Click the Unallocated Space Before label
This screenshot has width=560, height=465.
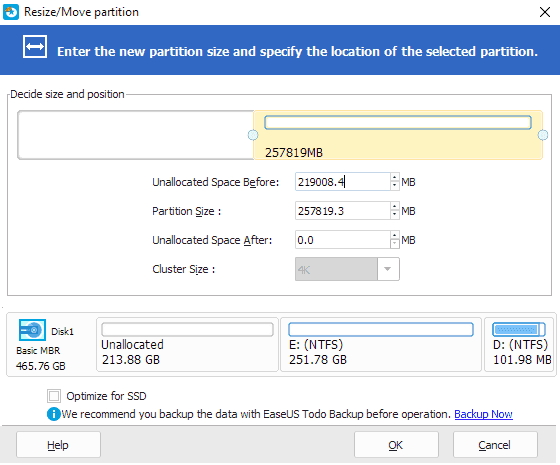click(x=216, y=182)
